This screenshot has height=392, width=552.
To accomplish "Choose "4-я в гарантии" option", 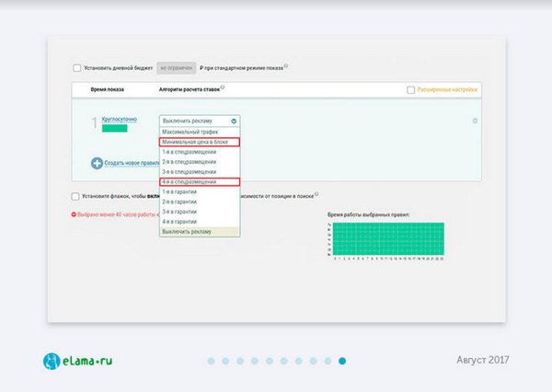I will tap(200, 222).
